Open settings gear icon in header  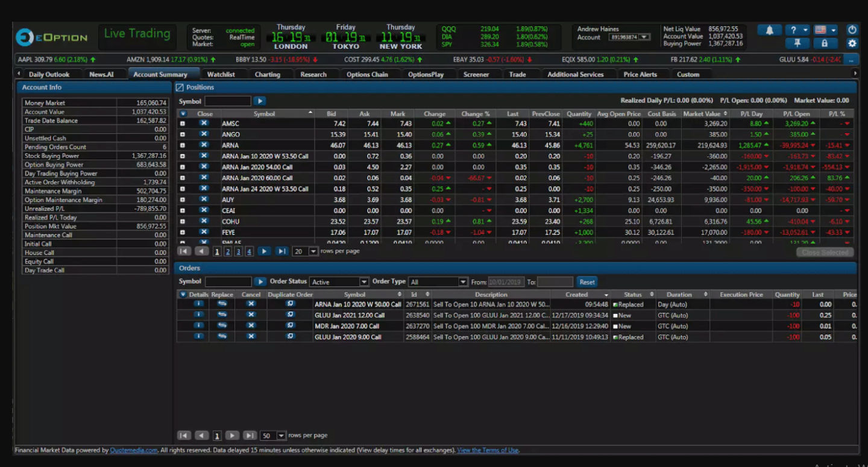tap(852, 43)
